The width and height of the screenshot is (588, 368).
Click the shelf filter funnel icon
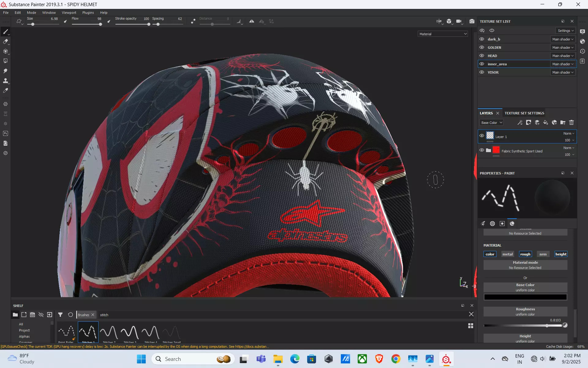pos(60,315)
